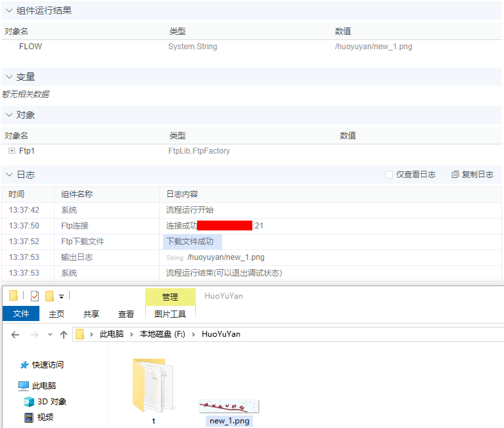Screen dimensions: 504x428
Task: Select the new_1.png image thumbnail
Action: click(x=229, y=406)
